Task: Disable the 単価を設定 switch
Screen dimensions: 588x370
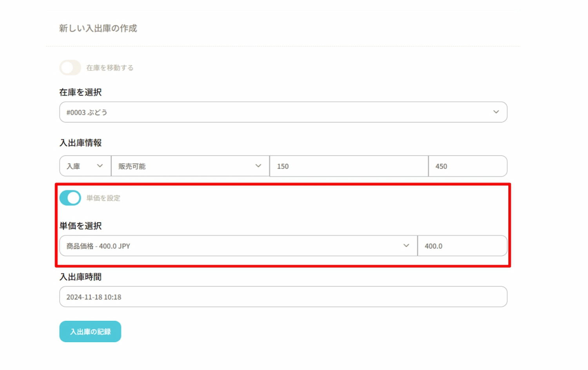Action: (x=70, y=198)
